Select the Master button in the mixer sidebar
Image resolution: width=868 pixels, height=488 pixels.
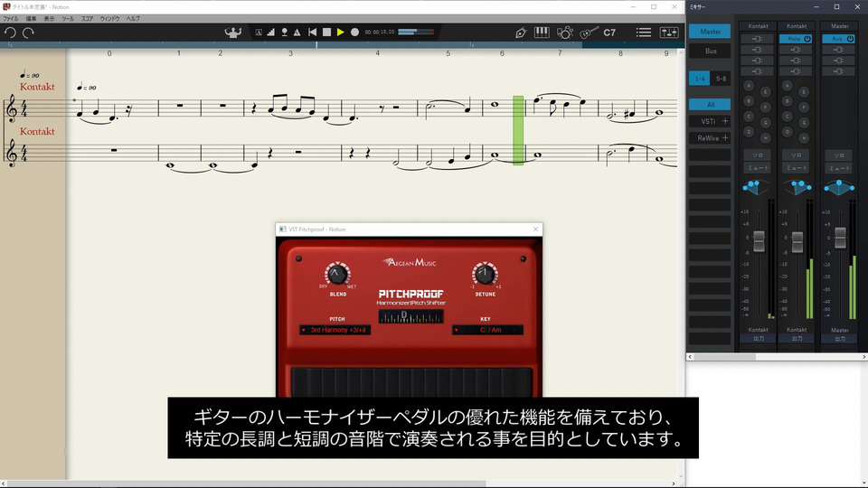point(711,32)
